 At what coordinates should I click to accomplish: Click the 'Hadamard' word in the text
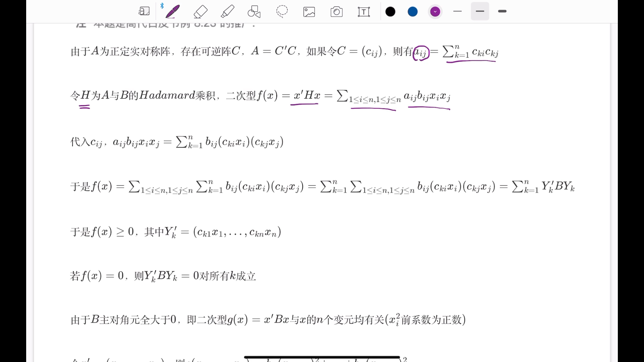[167, 96]
